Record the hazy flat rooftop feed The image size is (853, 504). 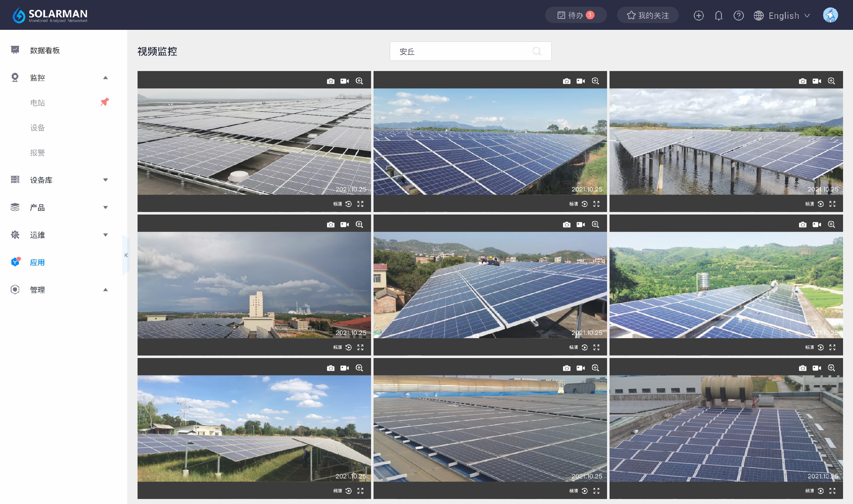344,81
